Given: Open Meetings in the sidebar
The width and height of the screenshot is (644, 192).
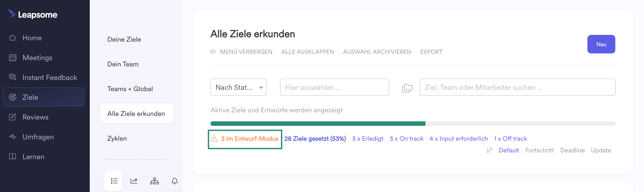Looking at the screenshot, I should click(37, 58).
